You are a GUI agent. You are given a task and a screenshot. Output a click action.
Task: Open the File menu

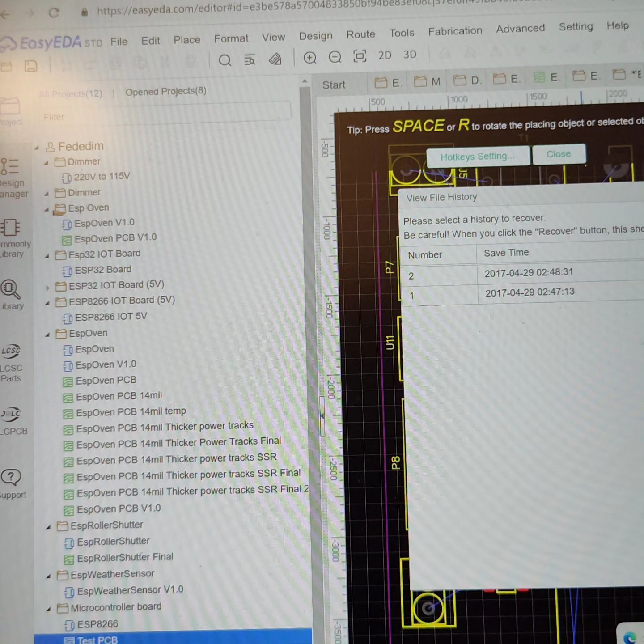pyautogui.click(x=119, y=42)
